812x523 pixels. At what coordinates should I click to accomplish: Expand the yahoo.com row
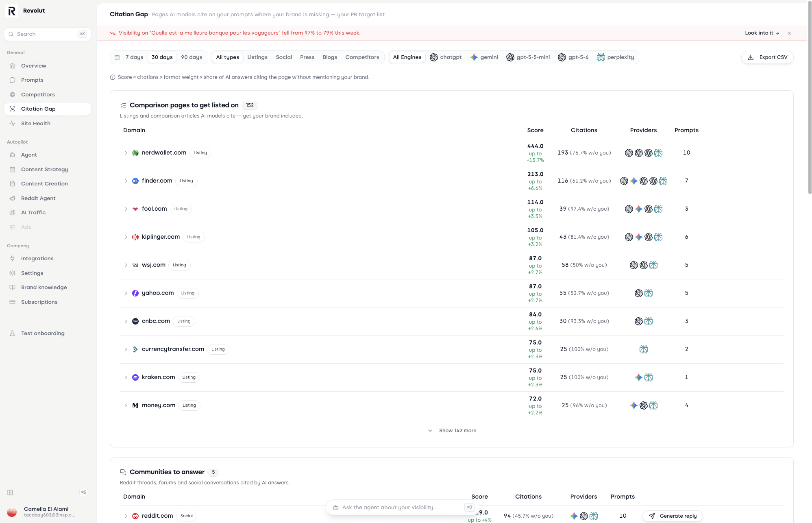point(126,293)
